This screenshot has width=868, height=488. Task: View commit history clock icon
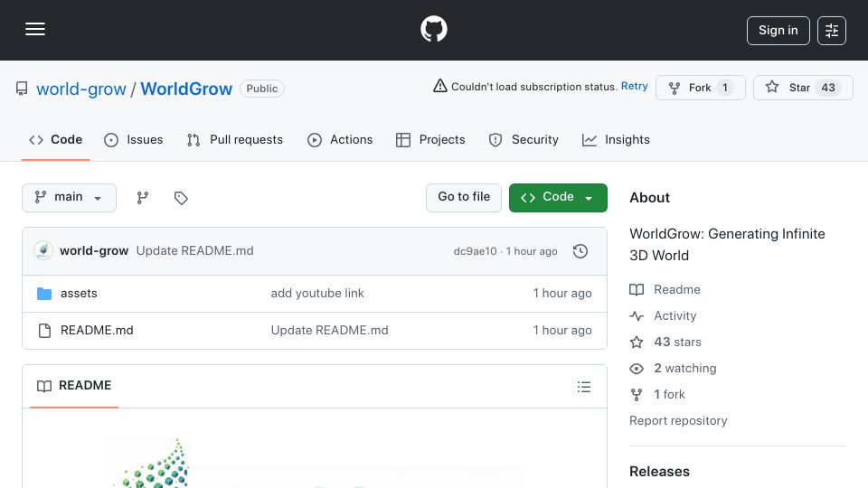coord(580,251)
